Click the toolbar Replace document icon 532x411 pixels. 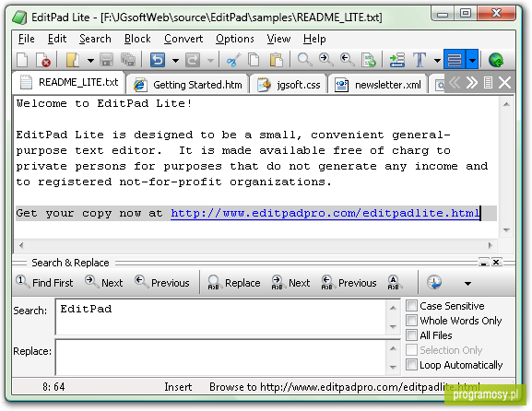369,61
